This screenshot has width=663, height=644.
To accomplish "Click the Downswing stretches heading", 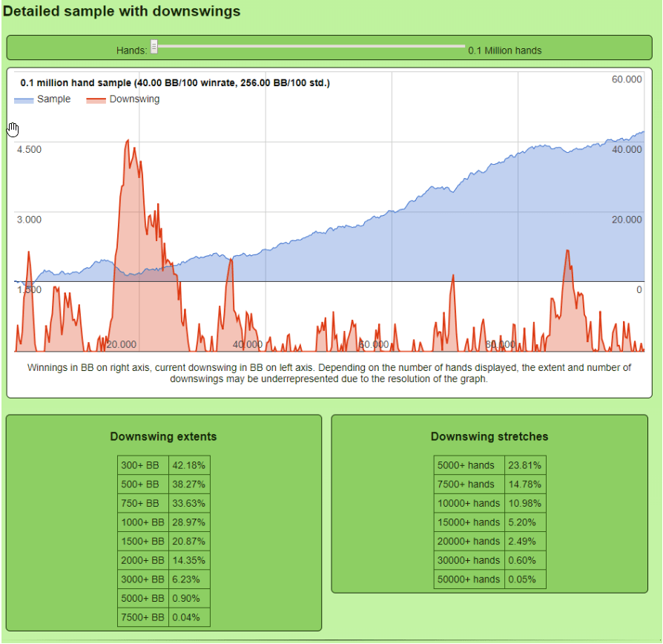I will 489,436.
